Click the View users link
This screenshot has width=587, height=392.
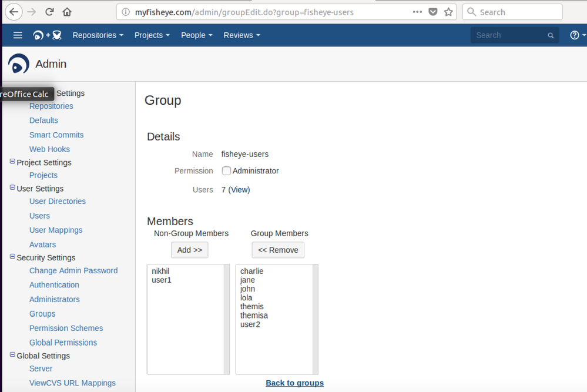pos(239,190)
